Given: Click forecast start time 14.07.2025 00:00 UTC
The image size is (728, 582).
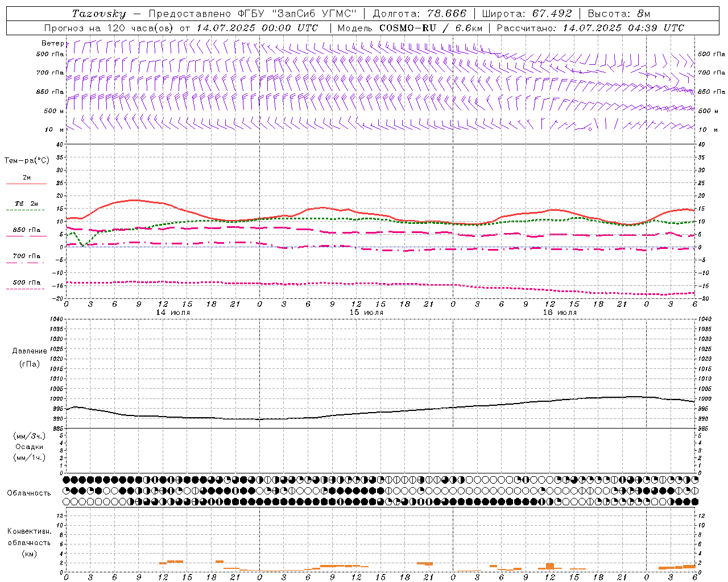Looking at the screenshot, I should [x=257, y=28].
